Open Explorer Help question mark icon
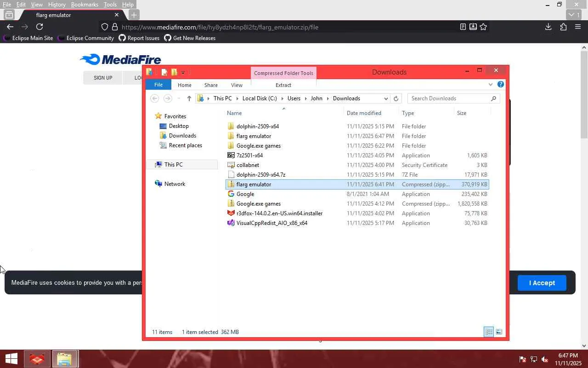 (x=501, y=84)
